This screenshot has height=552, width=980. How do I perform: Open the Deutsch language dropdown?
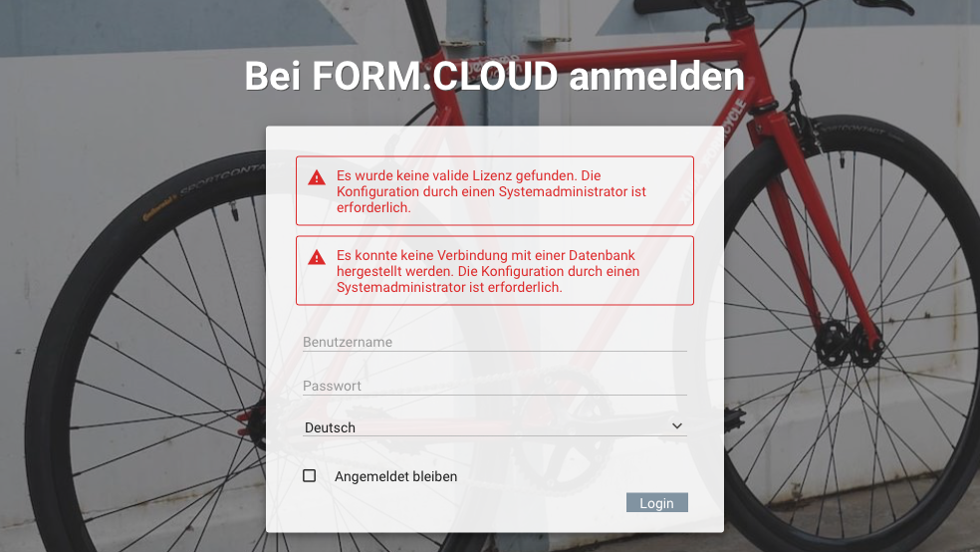point(494,427)
